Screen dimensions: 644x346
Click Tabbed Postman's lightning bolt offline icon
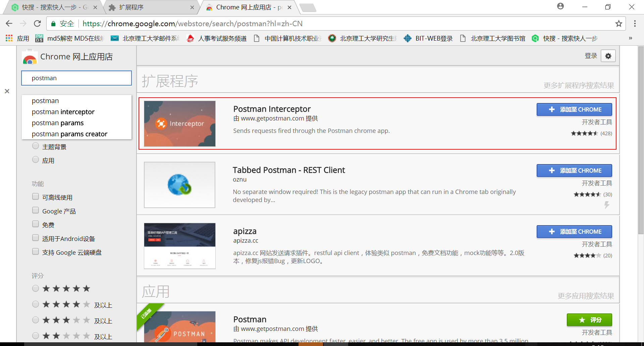point(607,205)
